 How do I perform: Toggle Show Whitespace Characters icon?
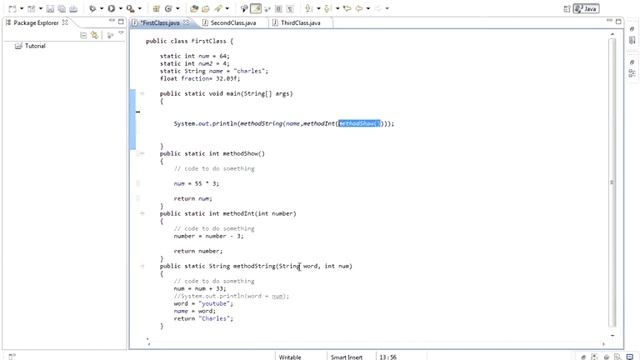coord(290,9)
